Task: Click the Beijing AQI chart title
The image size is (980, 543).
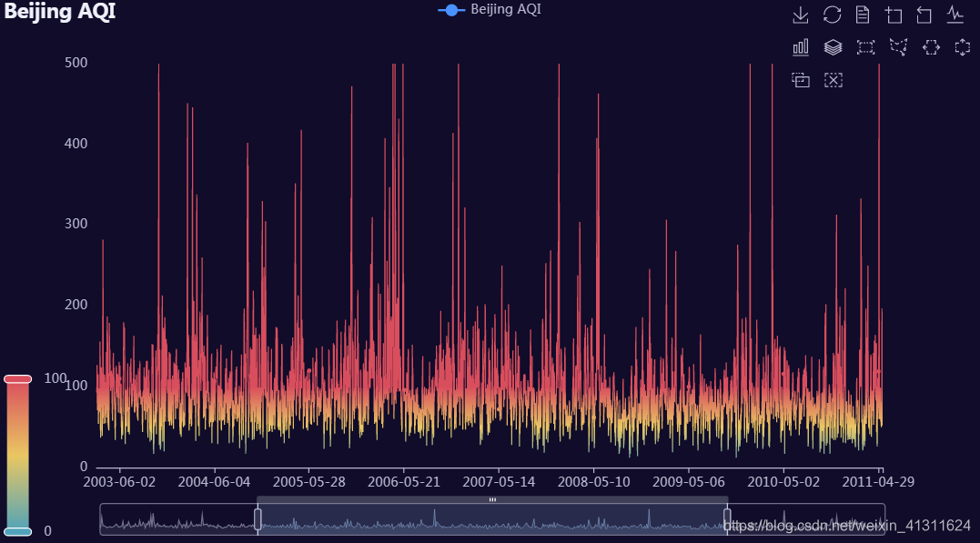Action: pos(60,12)
